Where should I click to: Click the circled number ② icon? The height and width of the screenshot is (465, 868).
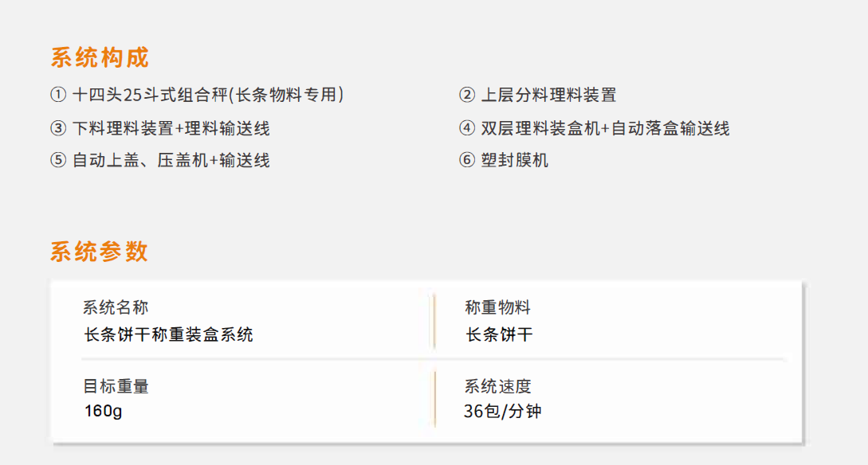click(x=467, y=95)
